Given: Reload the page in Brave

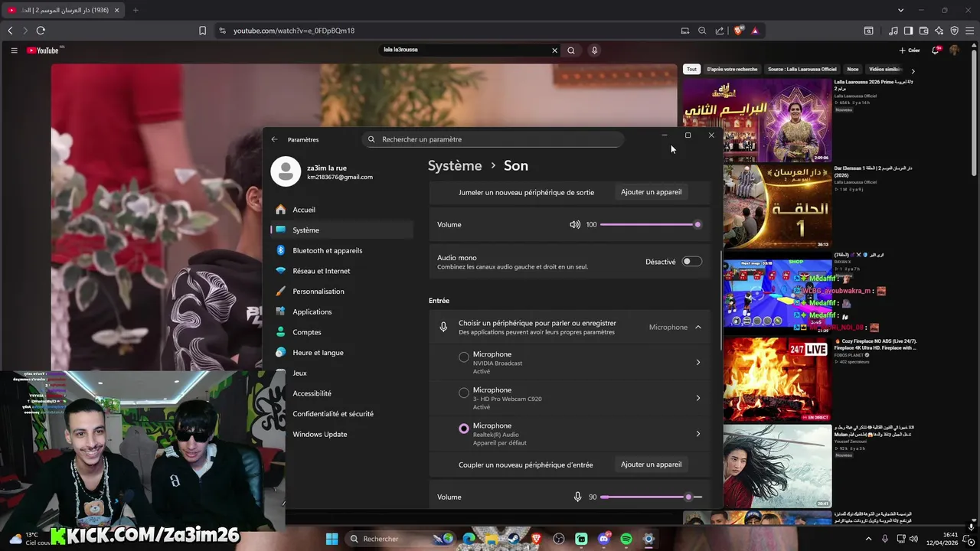Looking at the screenshot, I should (x=41, y=31).
